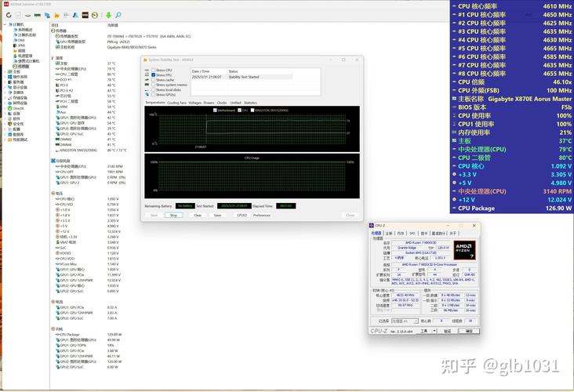Open the 工具 dropdown arrow in CPU-Z
Image resolution: width=574 pixels, height=392 pixels.
[x=434, y=331]
